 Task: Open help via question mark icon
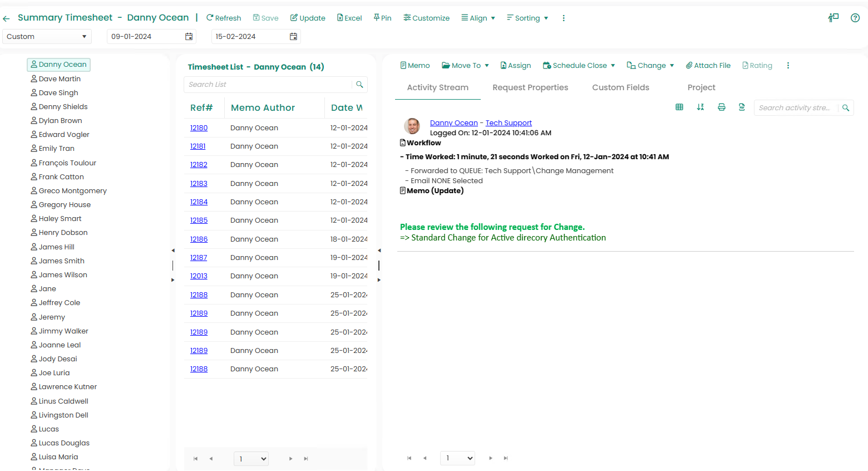[x=855, y=18]
